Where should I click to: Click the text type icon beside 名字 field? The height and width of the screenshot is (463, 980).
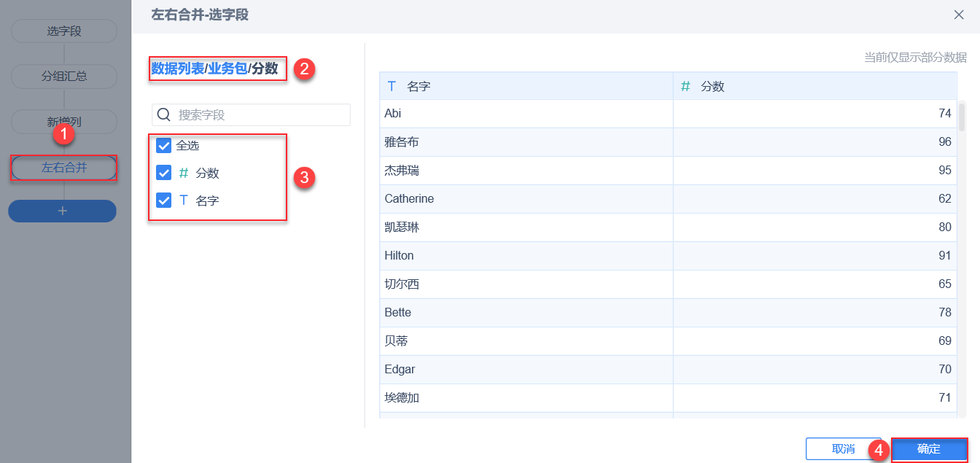[x=184, y=201]
